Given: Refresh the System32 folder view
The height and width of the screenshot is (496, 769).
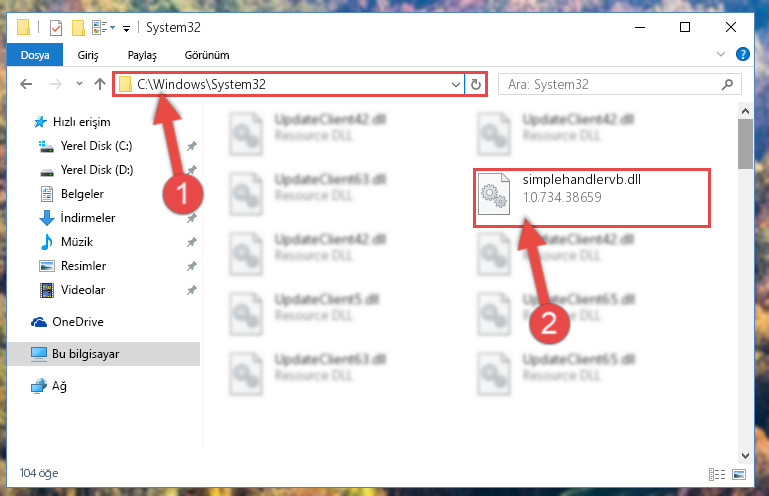Looking at the screenshot, I should 476,84.
